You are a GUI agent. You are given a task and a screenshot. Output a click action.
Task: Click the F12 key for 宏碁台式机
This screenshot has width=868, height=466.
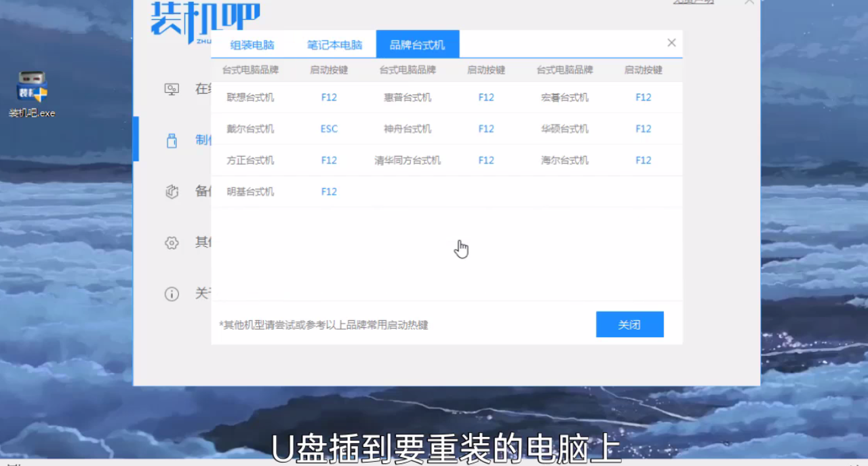tap(644, 97)
